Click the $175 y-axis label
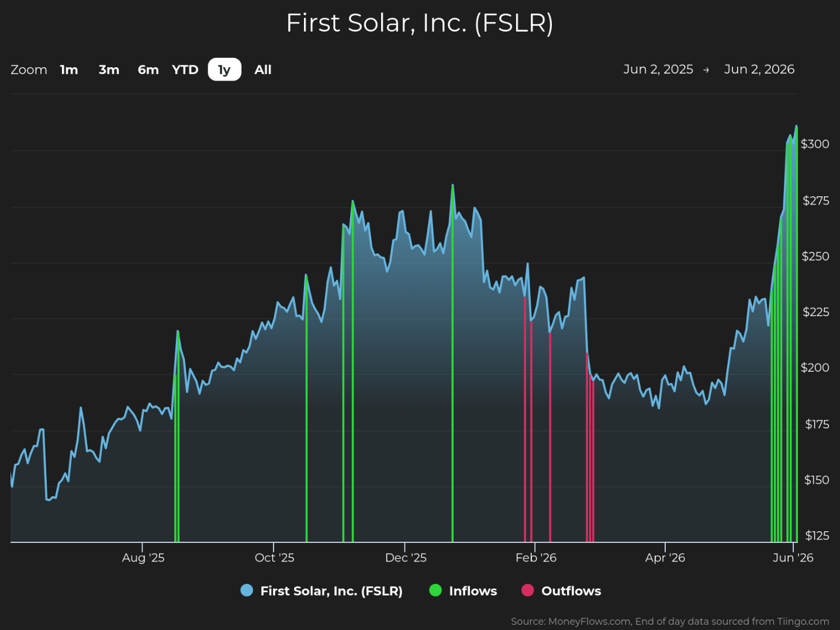 tap(817, 424)
